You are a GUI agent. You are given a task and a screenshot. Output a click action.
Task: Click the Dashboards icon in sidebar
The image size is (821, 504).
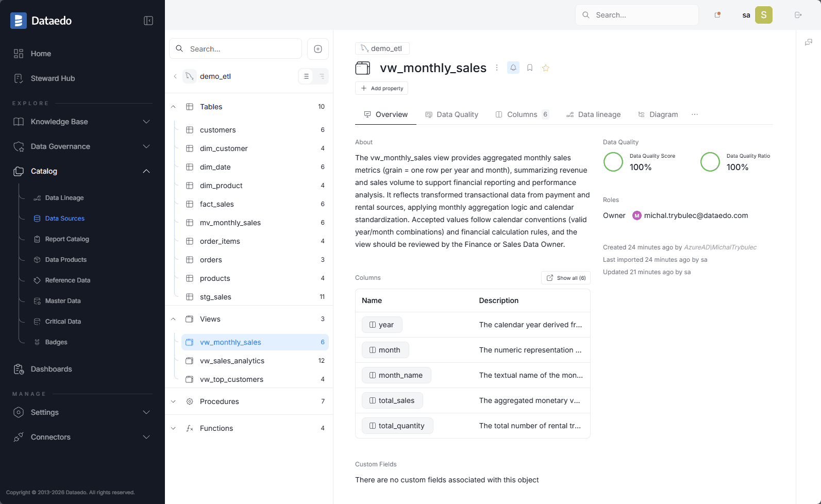click(x=19, y=369)
